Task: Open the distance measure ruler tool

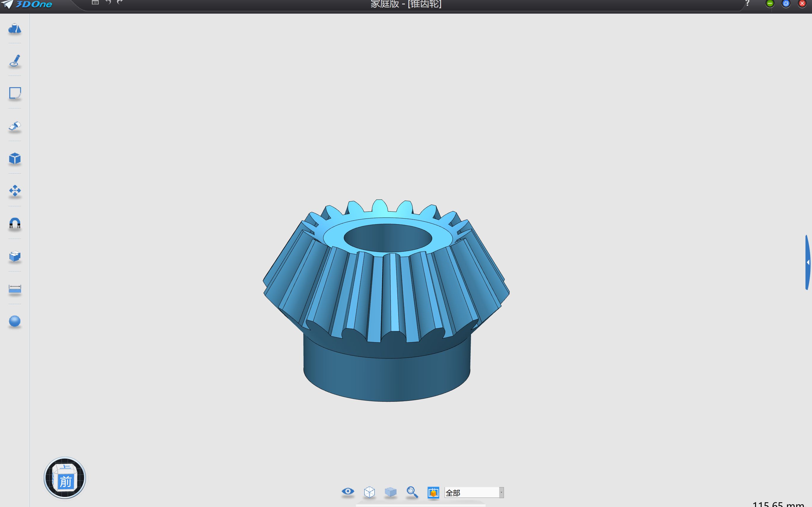Action: point(15,289)
